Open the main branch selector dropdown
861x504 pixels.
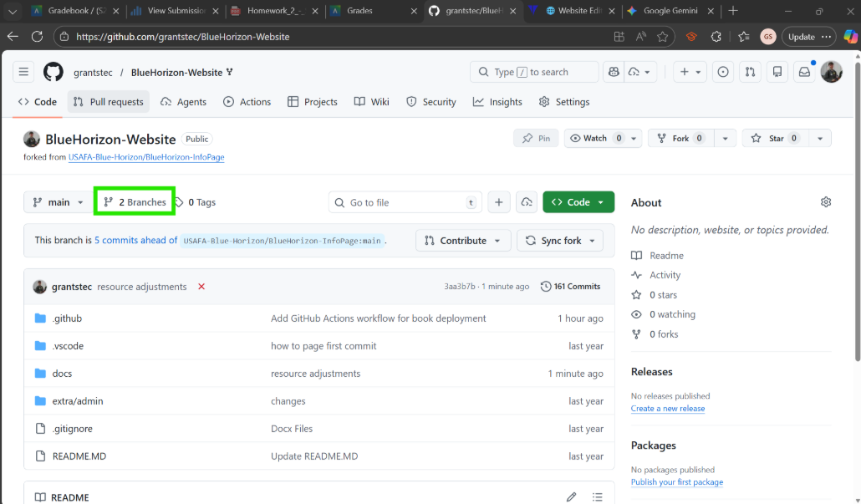tap(58, 202)
